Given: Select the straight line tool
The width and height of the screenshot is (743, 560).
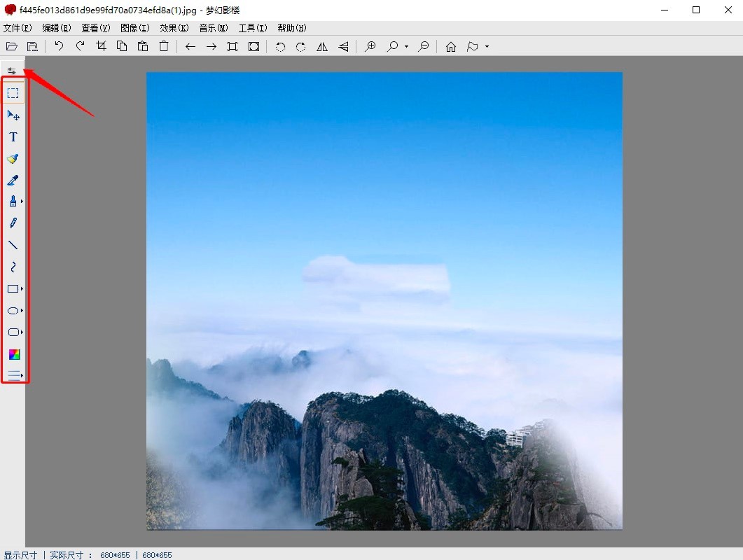Looking at the screenshot, I should [13, 245].
